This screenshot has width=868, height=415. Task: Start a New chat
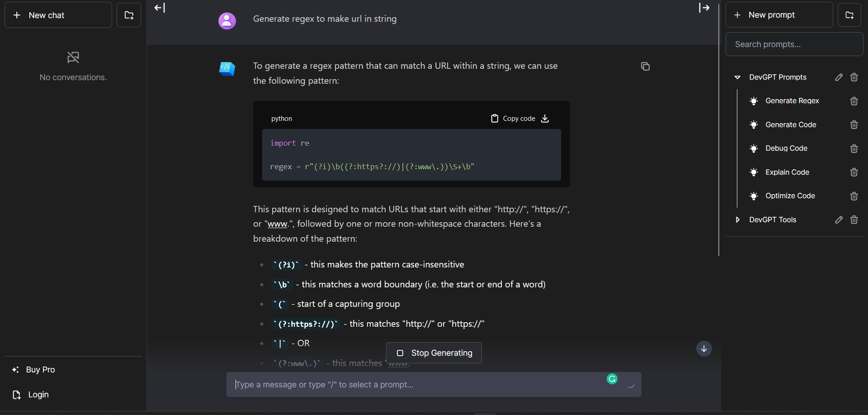pyautogui.click(x=58, y=15)
